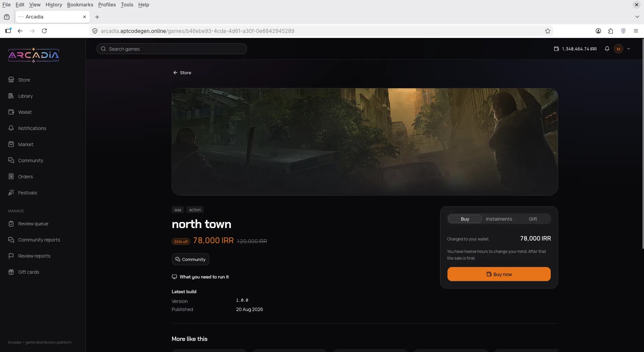The width and height of the screenshot is (644, 352).
Task: Open the Review queue icon
Action: (x=11, y=223)
